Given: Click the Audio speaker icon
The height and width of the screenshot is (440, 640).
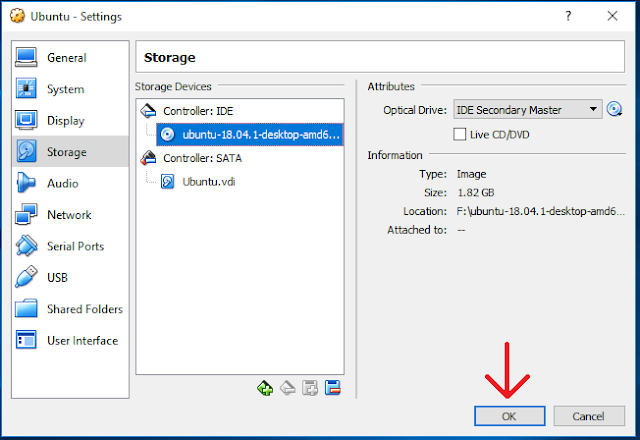Looking at the screenshot, I should 25,182.
